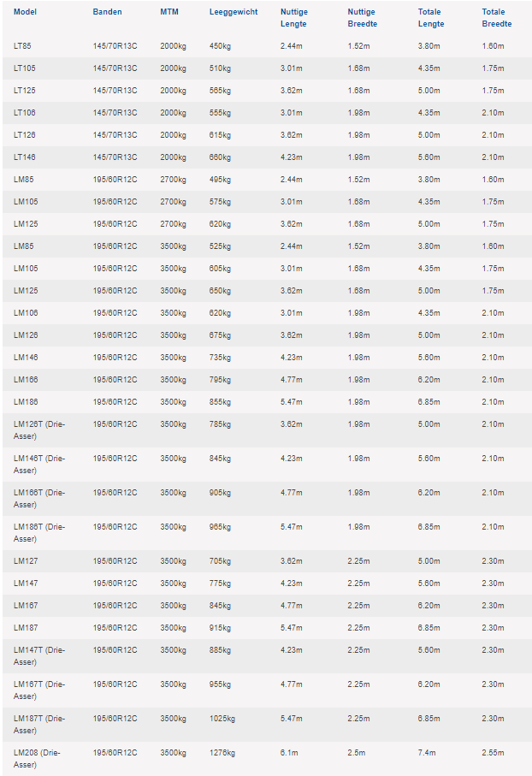This screenshot has width=532, height=776.
Task: Select the LM187T (Drie-Asser) model cell
Action: [39, 725]
